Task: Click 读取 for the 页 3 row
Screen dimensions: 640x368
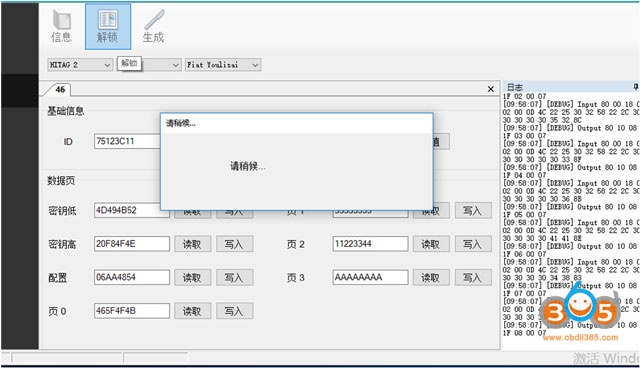Action: pyautogui.click(x=431, y=277)
